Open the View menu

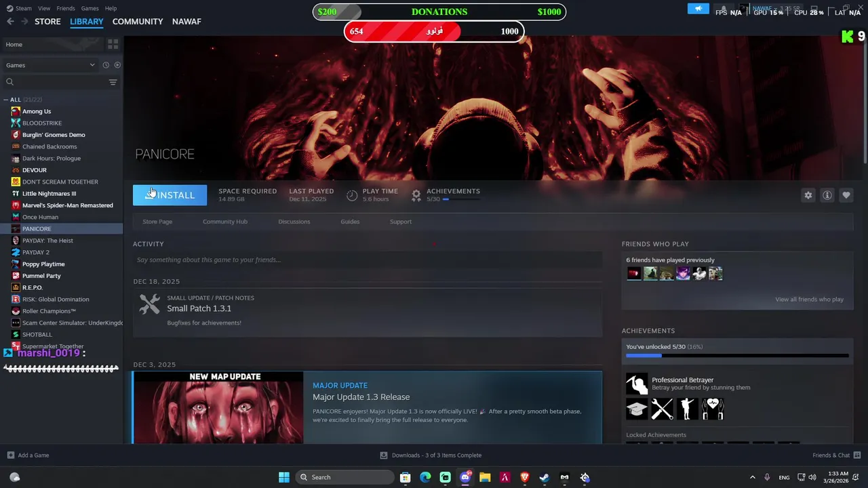pos(44,8)
